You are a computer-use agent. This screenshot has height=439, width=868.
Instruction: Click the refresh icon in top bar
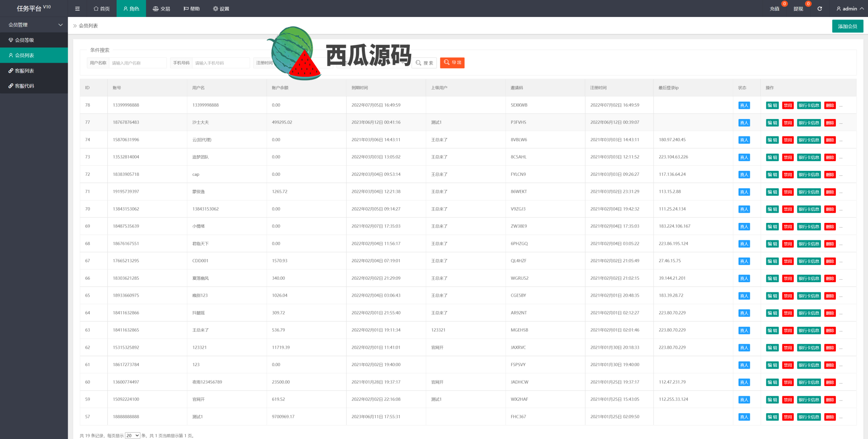tap(820, 8)
